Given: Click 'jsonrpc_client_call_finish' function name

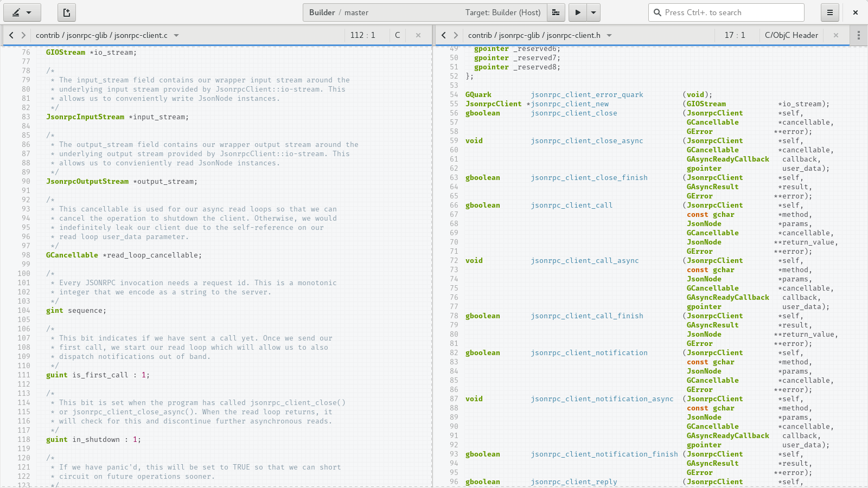Looking at the screenshot, I should (587, 316).
